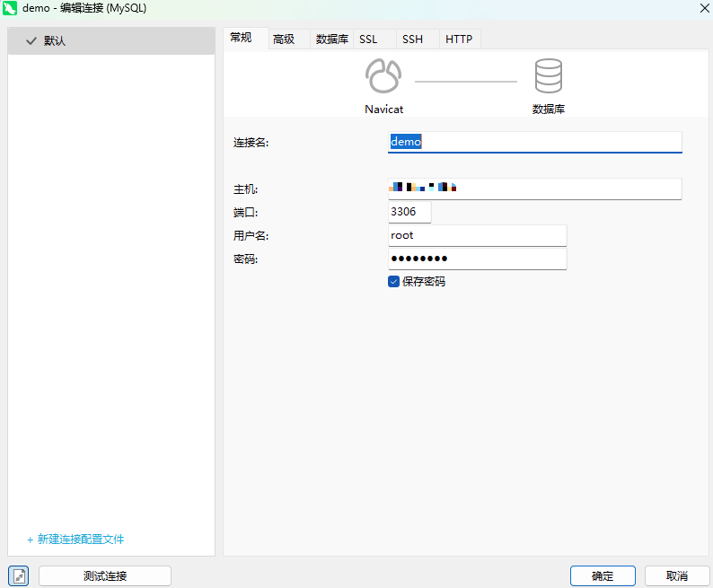Click the Navicat logo in connection diagram
The height and width of the screenshot is (588, 713).
coord(383,77)
